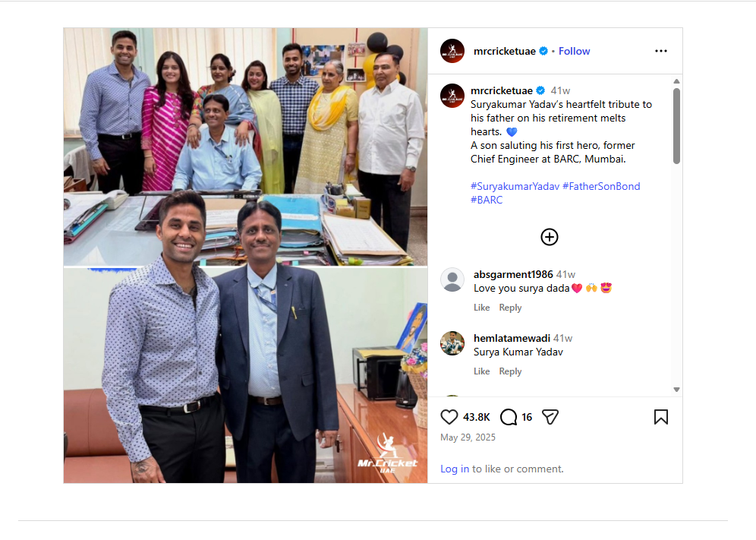This screenshot has width=756, height=540.
Task: Open the post photo collage
Action: [x=245, y=255]
